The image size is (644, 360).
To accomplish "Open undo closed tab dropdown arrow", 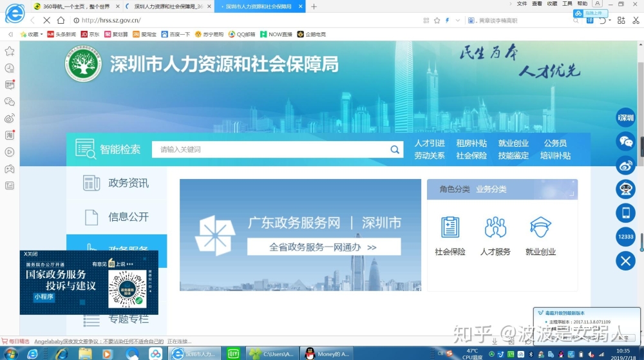I will [610, 20].
